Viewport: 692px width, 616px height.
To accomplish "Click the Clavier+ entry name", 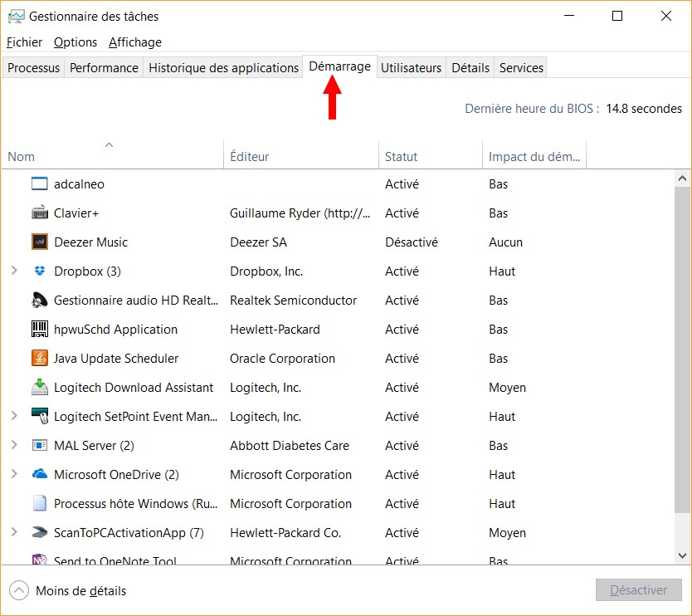I will point(76,213).
